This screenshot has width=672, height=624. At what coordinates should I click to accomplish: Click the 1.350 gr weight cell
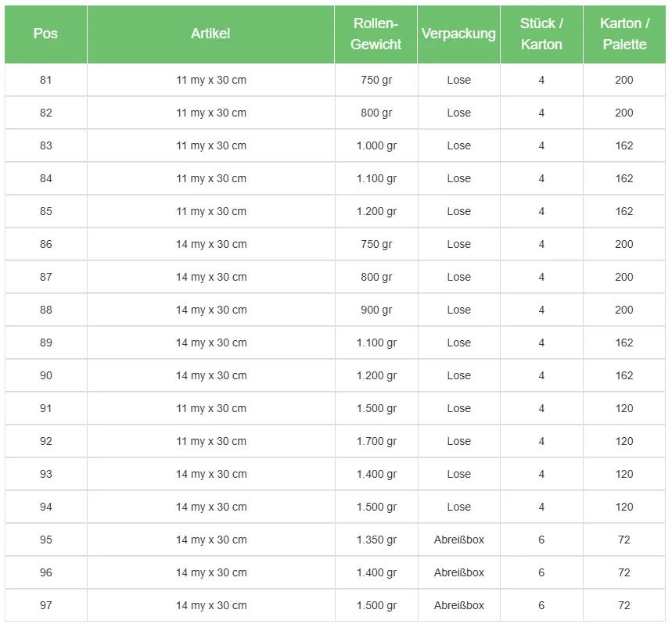(x=376, y=540)
